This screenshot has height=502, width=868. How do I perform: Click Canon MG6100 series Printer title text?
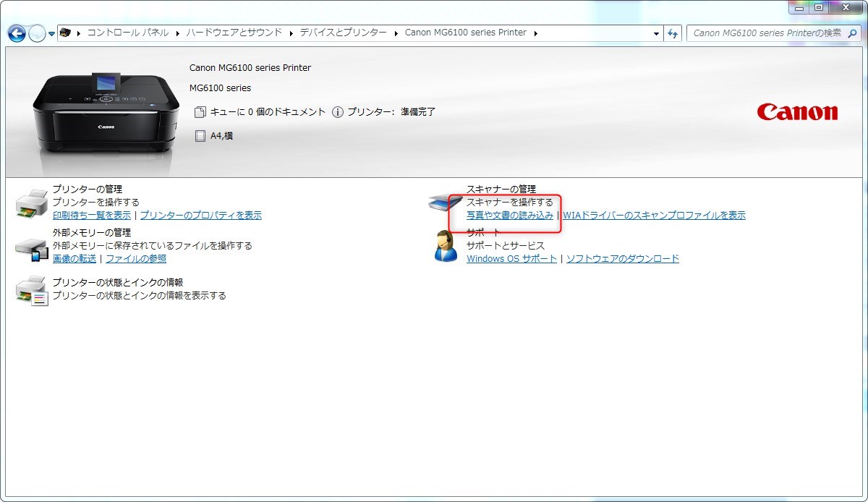tap(250, 68)
